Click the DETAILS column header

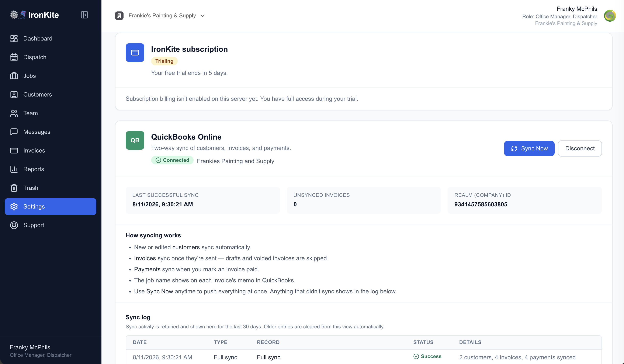point(470,342)
